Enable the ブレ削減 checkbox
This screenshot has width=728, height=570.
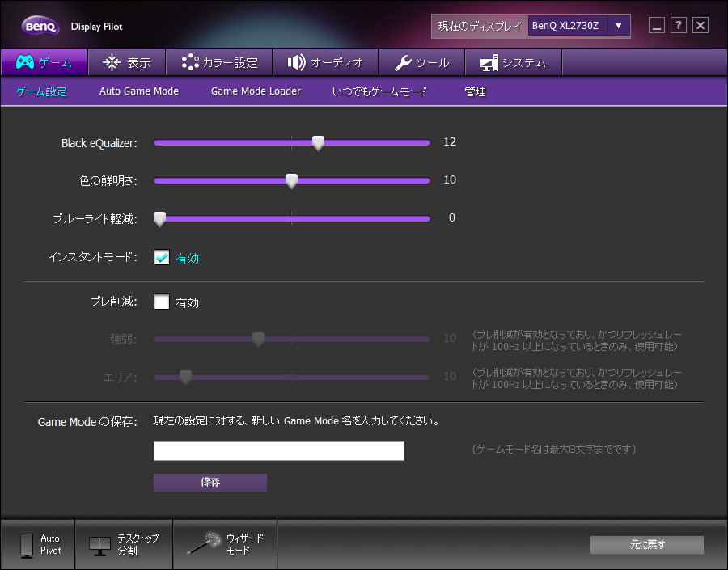pyautogui.click(x=162, y=302)
